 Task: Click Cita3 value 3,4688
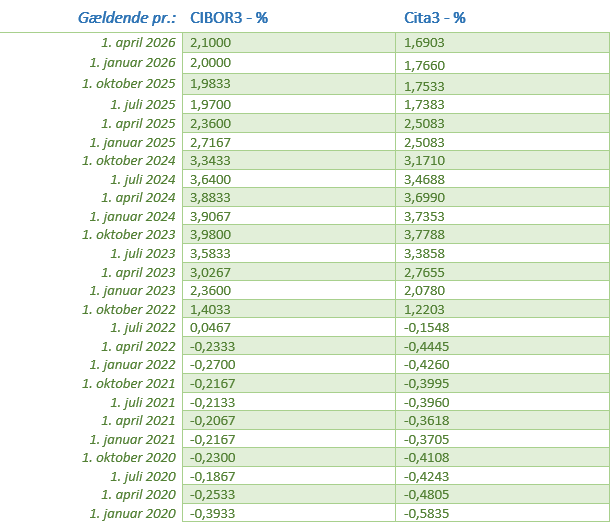pyautogui.click(x=423, y=180)
